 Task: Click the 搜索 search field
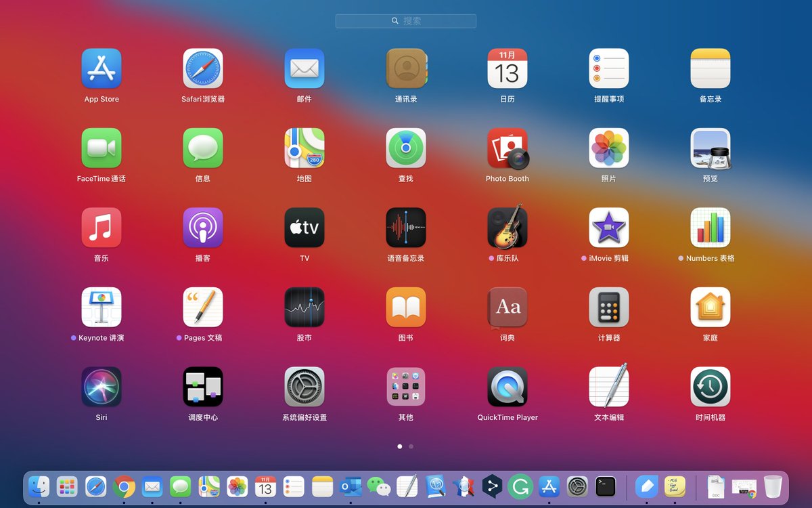coord(406,21)
